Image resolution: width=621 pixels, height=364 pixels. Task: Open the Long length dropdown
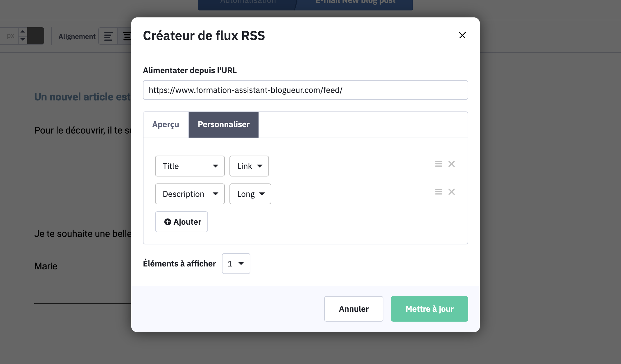(x=250, y=194)
